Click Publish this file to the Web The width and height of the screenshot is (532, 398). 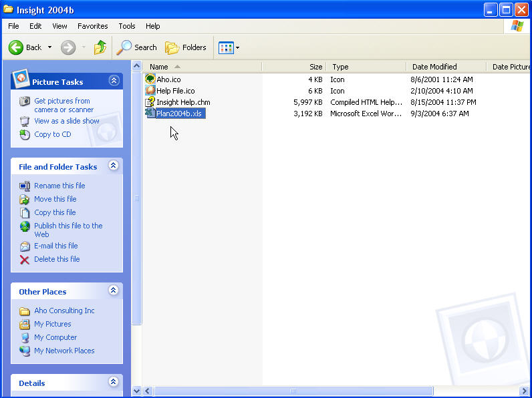pyautogui.click(x=68, y=230)
